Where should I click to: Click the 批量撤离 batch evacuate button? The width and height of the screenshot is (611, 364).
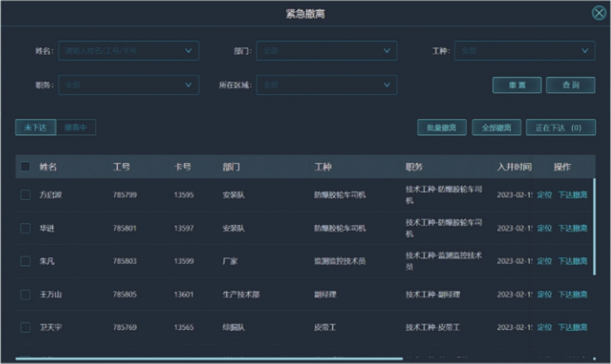(442, 127)
